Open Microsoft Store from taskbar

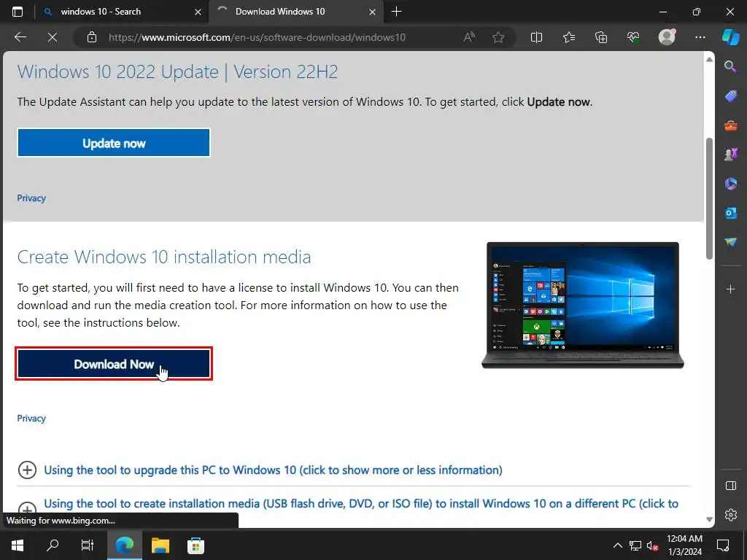click(x=196, y=545)
